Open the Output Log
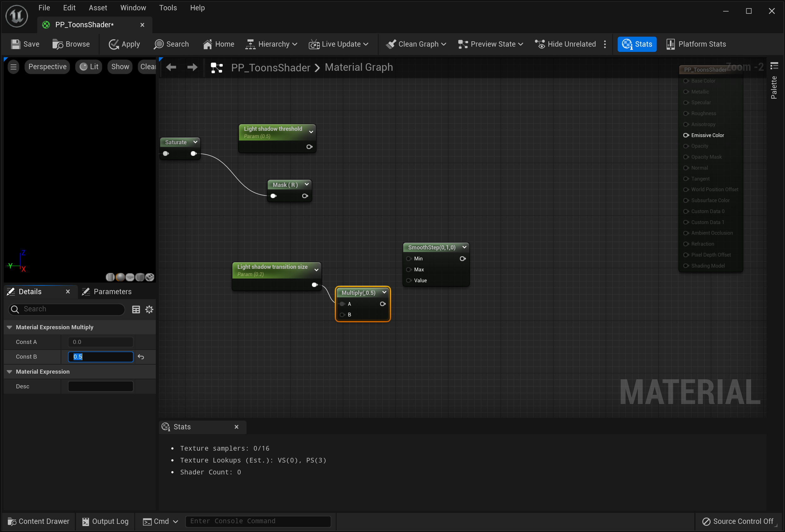Viewport: 785px width, 532px height. pos(105,521)
